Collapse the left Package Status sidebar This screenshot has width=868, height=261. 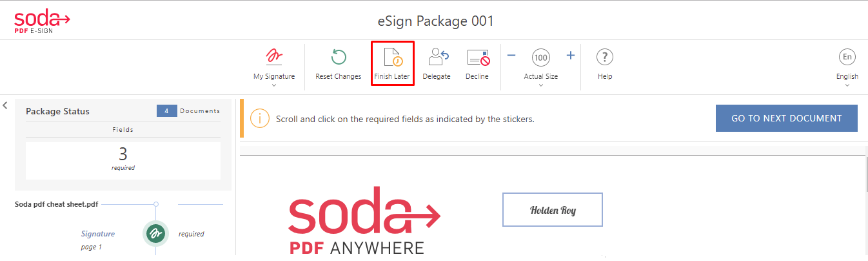click(5, 105)
